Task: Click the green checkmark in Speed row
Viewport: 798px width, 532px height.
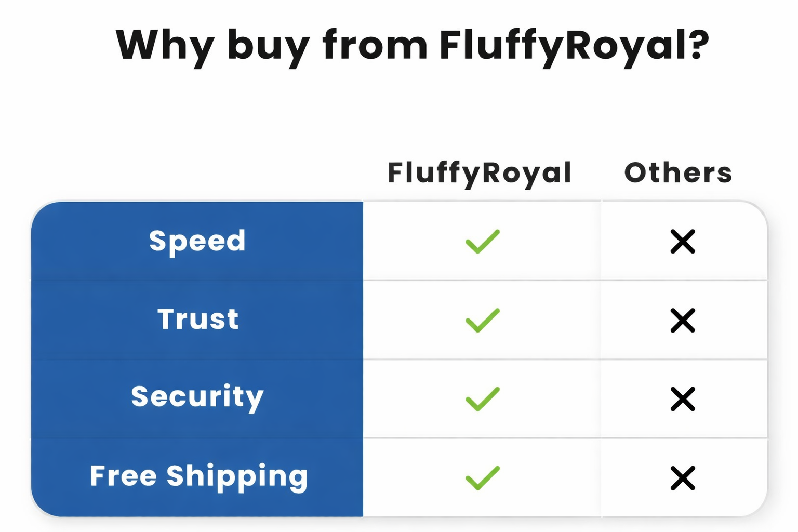Action: click(x=483, y=242)
